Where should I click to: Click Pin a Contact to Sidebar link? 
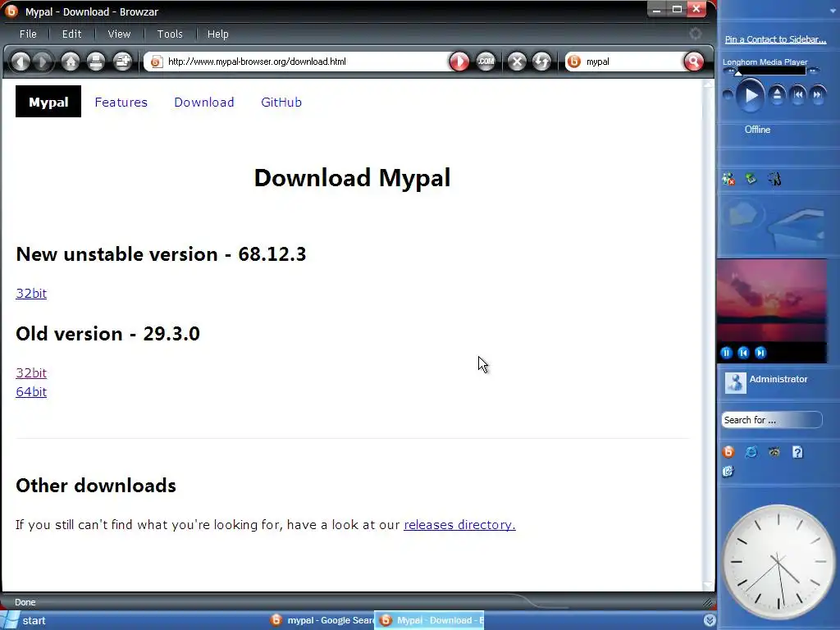[775, 39]
